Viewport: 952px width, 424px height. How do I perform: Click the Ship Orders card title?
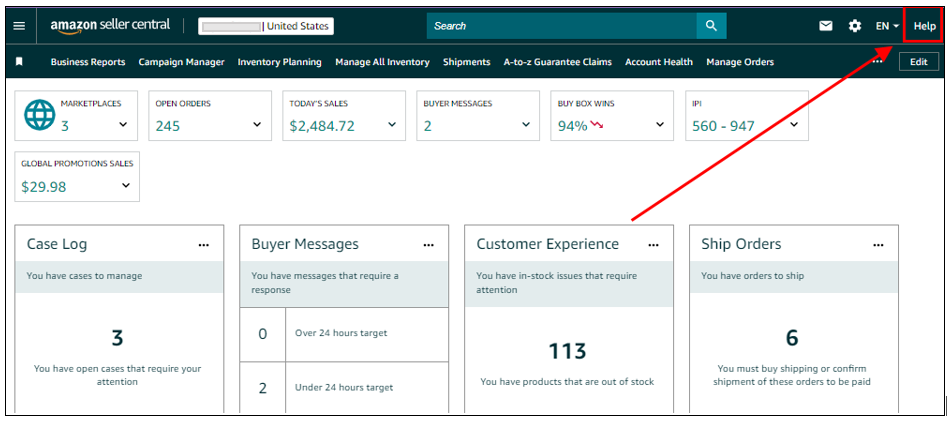pyautogui.click(x=741, y=245)
